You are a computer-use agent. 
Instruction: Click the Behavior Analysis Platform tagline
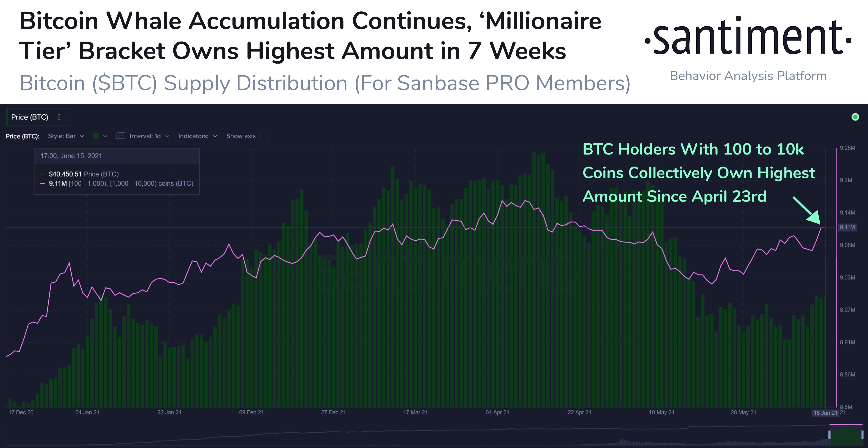[x=748, y=76]
